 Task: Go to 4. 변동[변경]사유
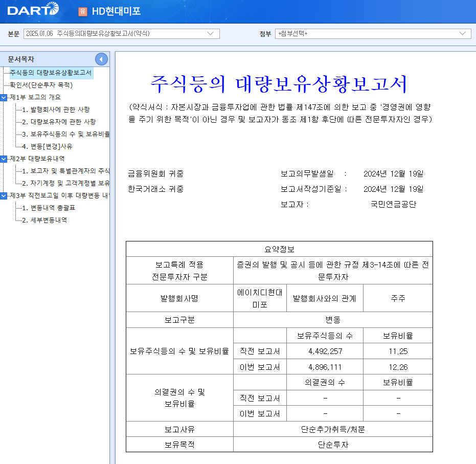(48, 146)
